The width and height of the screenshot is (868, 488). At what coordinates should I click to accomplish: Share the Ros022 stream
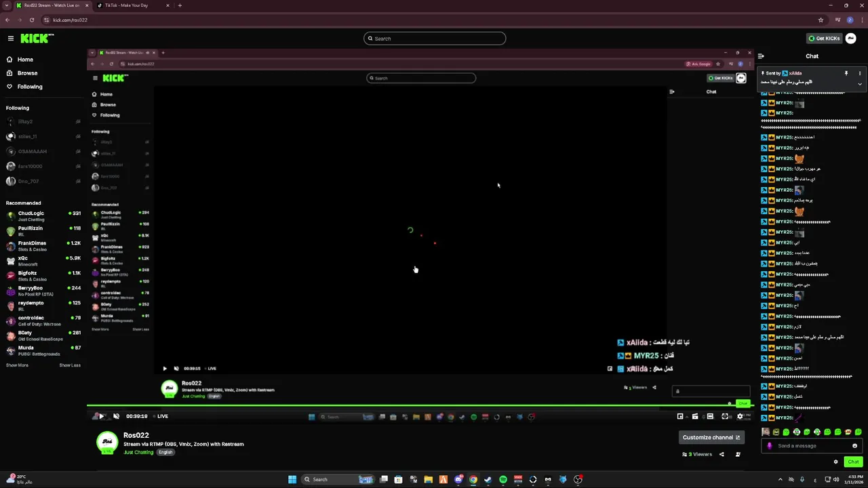pos(722,455)
